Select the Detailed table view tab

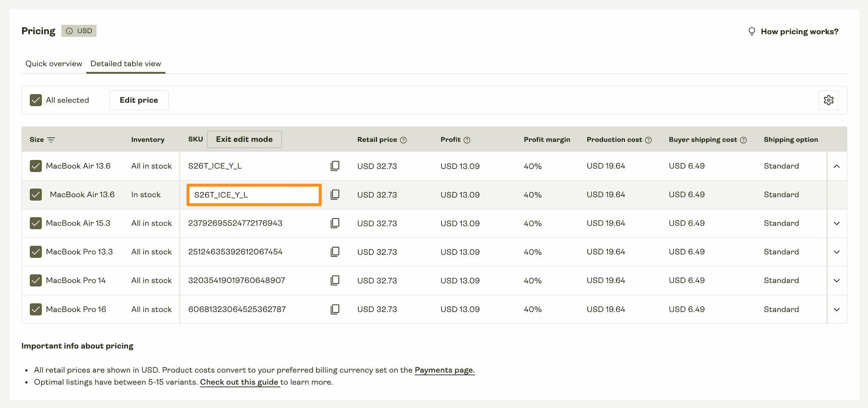[x=126, y=64]
